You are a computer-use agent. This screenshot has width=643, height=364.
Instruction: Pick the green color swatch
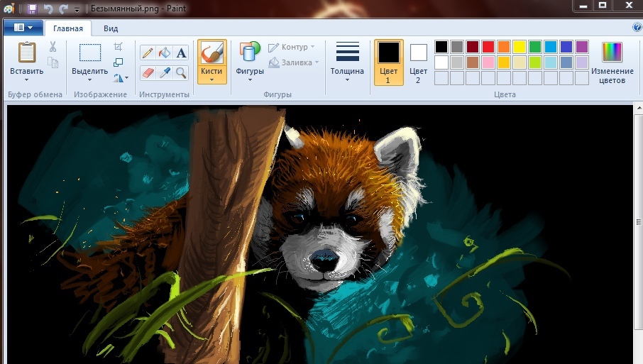tap(534, 46)
